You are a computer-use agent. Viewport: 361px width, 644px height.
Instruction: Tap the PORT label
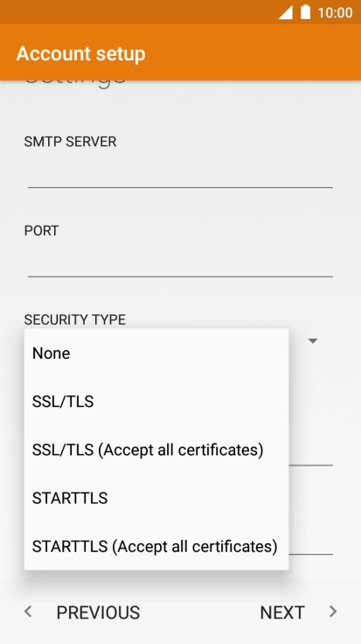point(41,230)
